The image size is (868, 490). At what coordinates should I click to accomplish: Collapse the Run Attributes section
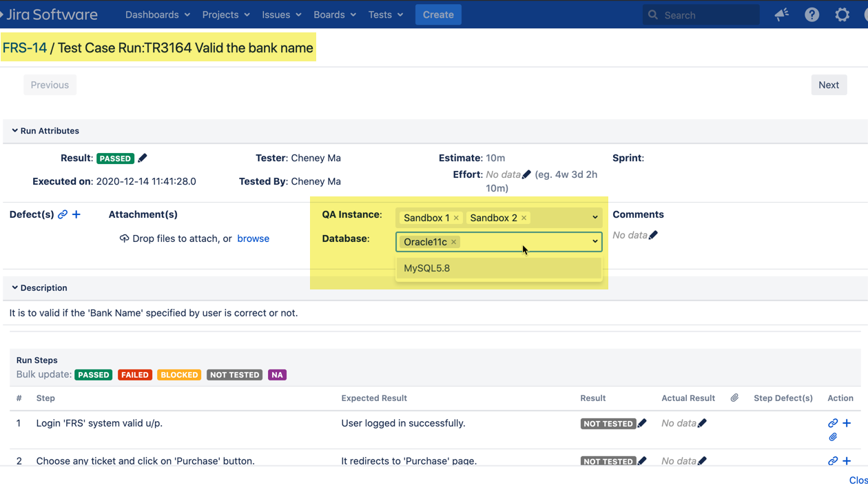(x=14, y=131)
